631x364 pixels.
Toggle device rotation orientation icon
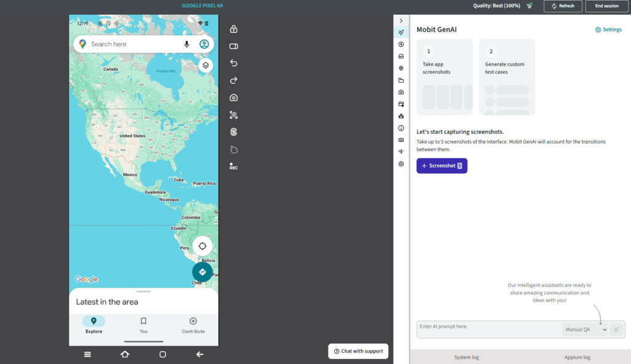pos(234,46)
